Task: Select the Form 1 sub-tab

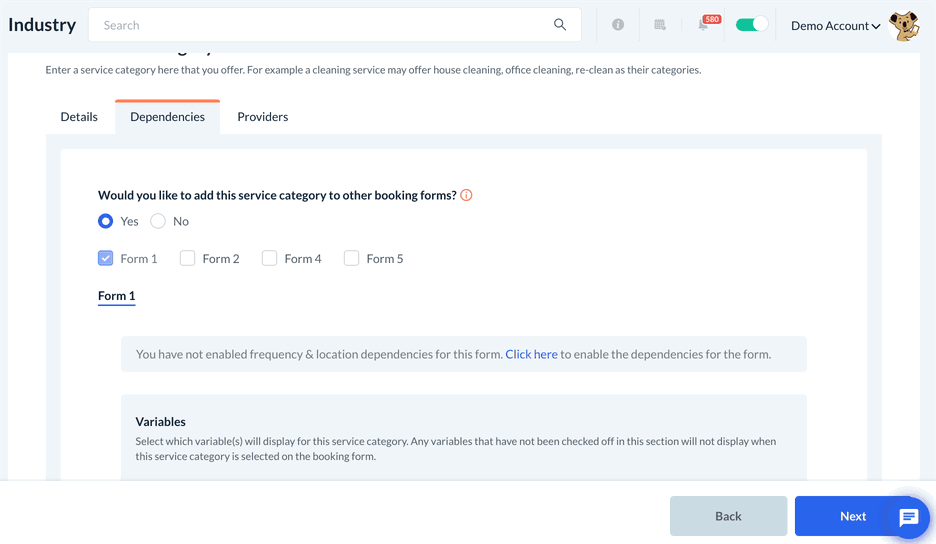Action: tap(116, 296)
